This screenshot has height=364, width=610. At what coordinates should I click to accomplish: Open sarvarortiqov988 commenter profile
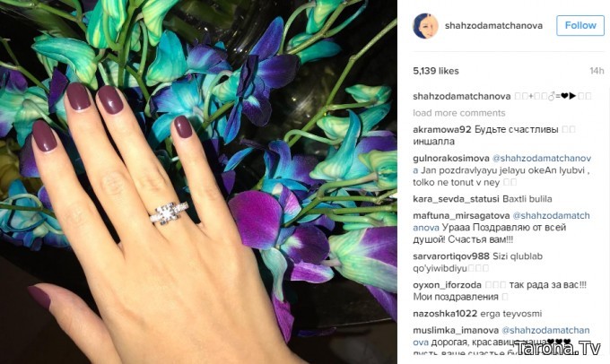tap(451, 256)
